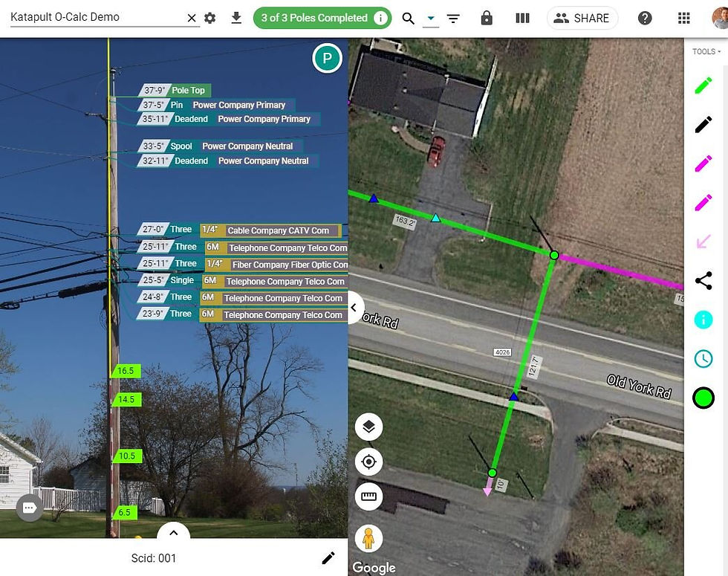This screenshot has width=728, height=576.
Task: Open job settings gear icon
Action: [x=209, y=18]
